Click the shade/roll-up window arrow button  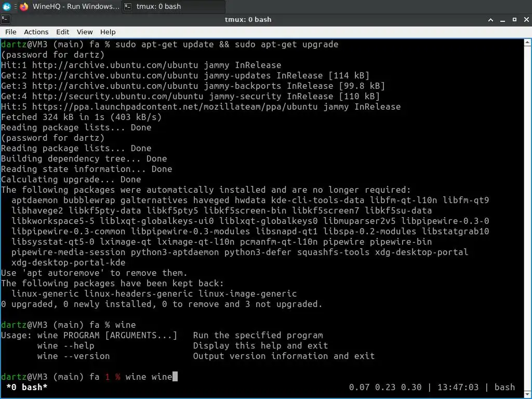[x=490, y=20]
